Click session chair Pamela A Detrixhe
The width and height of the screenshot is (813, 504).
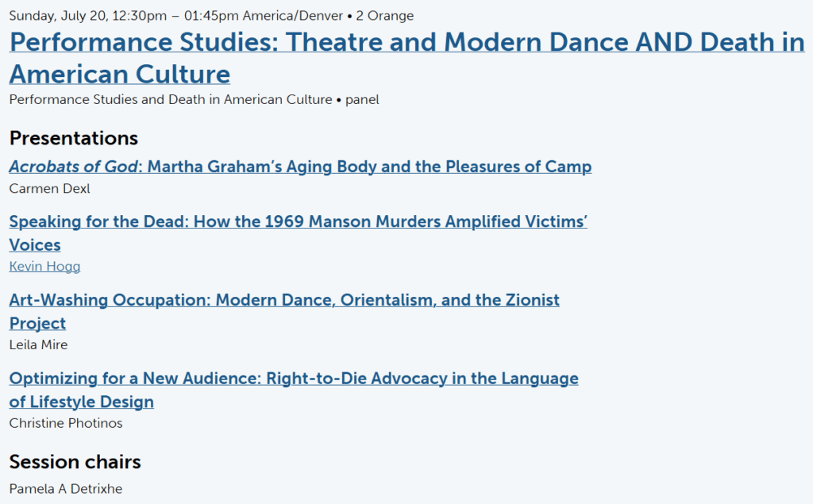point(66,488)
